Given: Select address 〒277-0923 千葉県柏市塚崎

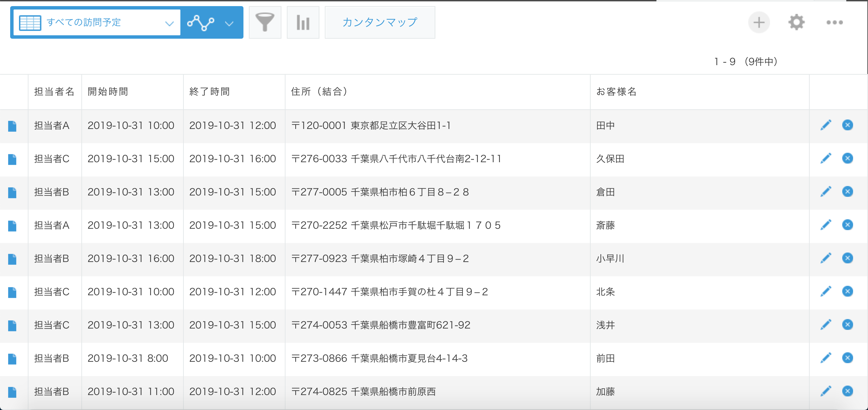Looking at the screenshot, I should 380,259.
